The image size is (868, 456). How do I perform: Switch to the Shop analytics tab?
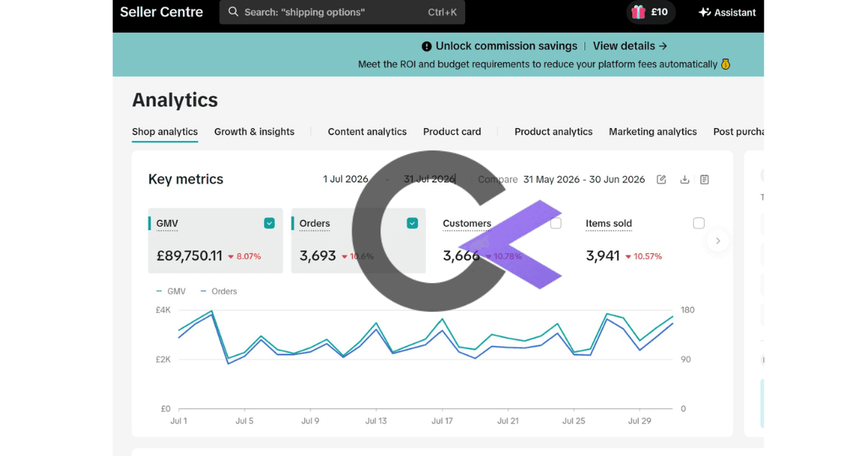(x=165, y=132)
